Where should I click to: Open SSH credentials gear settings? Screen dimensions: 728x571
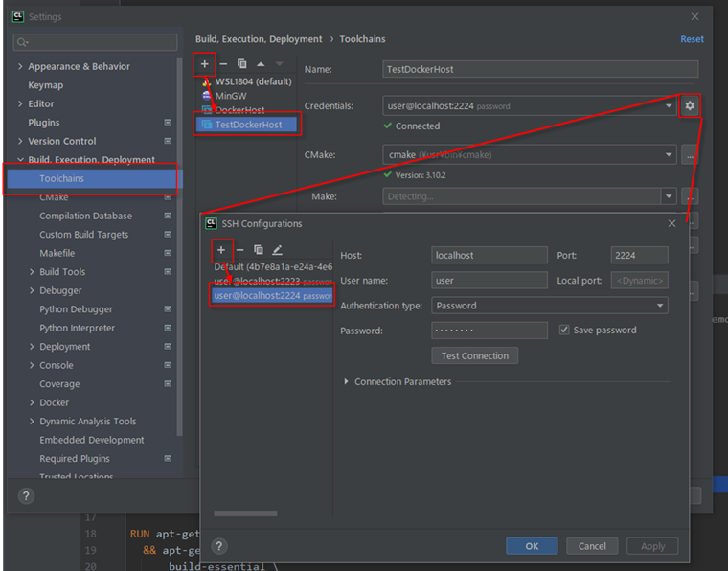(690, 105)
